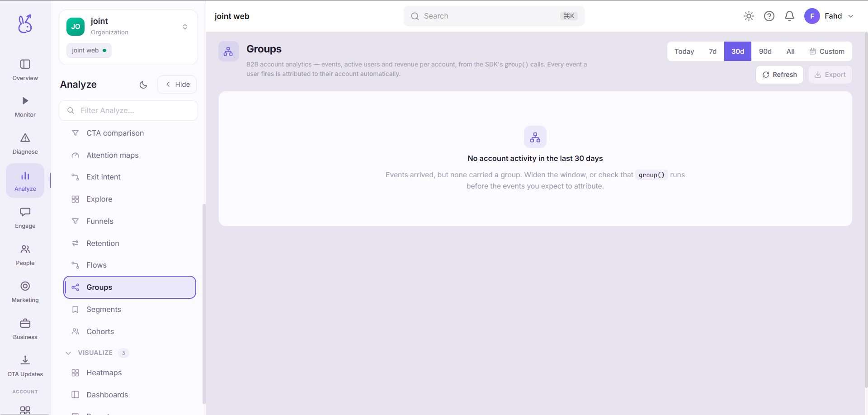868x415 pixels.
Task: Open the People section
Action: point(25,255)
